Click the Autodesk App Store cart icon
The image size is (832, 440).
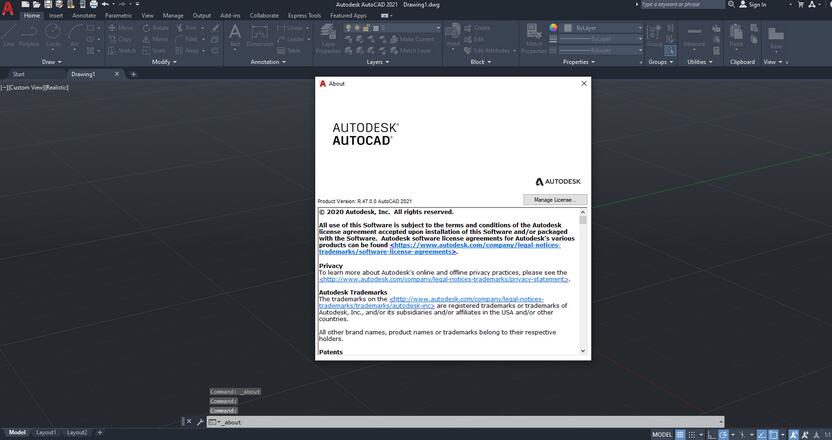(801, 4)
